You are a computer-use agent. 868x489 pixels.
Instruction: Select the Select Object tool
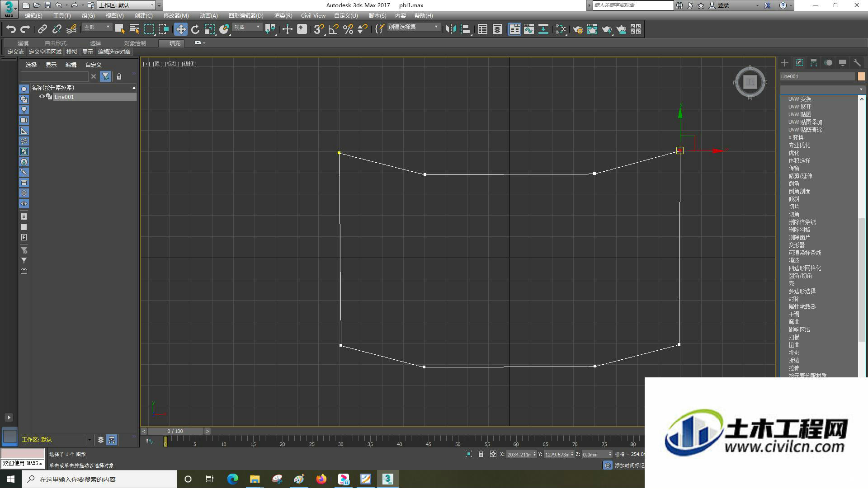120,29
